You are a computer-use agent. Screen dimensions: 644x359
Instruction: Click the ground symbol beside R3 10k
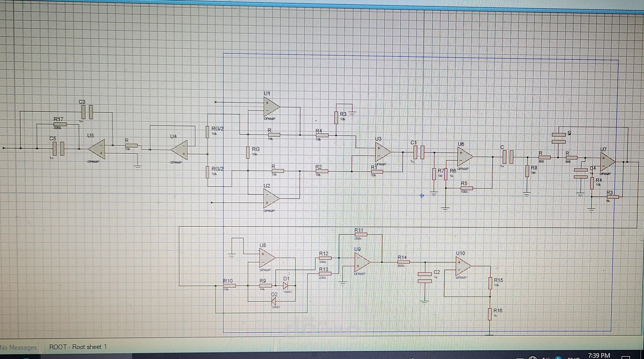[x=352, y=114]
